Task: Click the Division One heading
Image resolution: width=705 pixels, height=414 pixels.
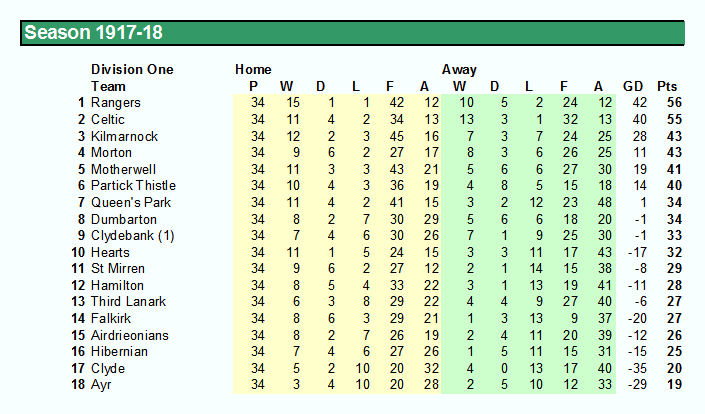Action: point(132,69)
